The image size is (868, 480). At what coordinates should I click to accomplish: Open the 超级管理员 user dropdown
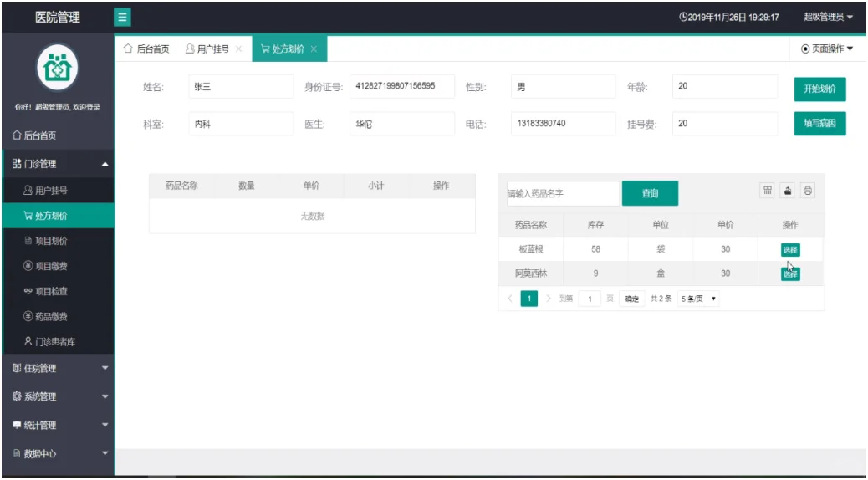pos(828,18)
